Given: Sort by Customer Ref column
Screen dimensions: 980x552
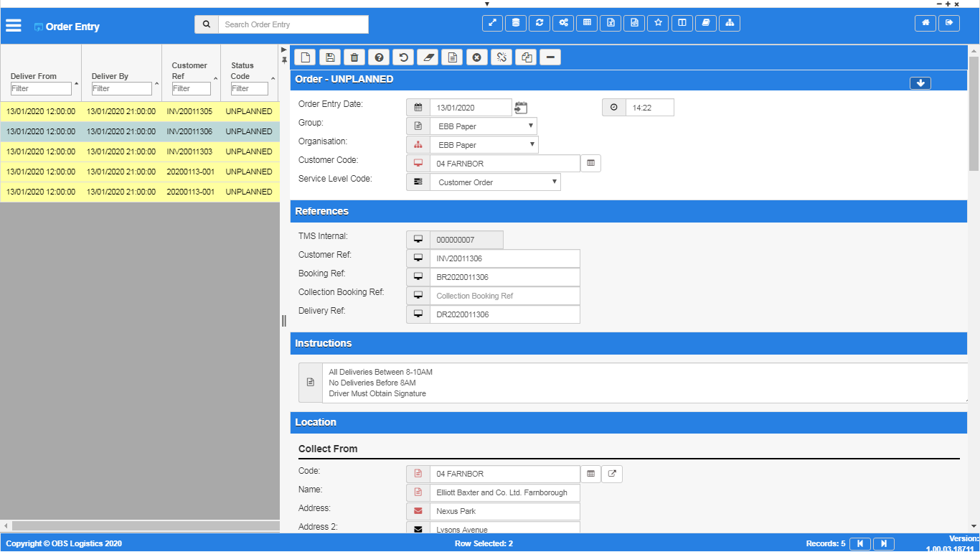Looking at the screenshot, I should (x=189, y=70).
